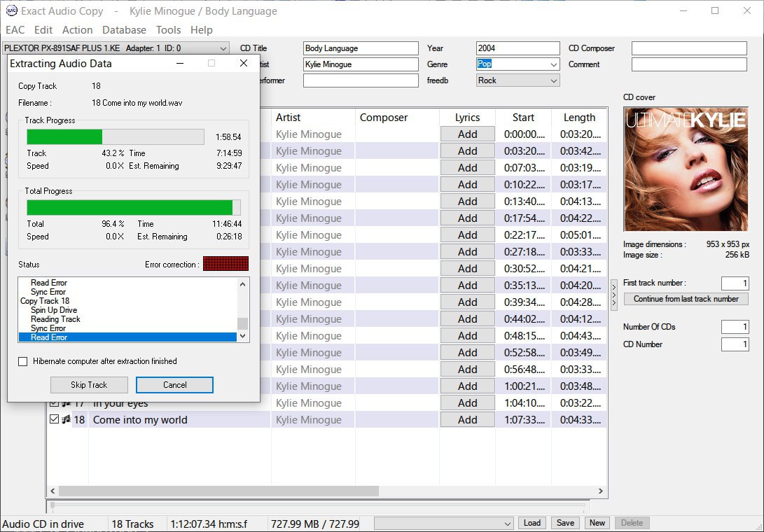
Task: Click the CD Number field
Action: pyautogui.click(x=735, y=344)
